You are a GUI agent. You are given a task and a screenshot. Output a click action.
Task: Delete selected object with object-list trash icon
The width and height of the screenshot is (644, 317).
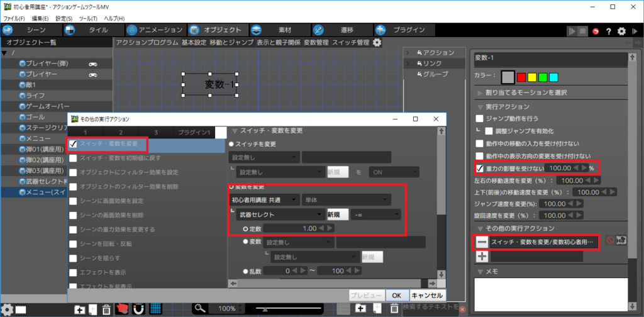[106, 309]
